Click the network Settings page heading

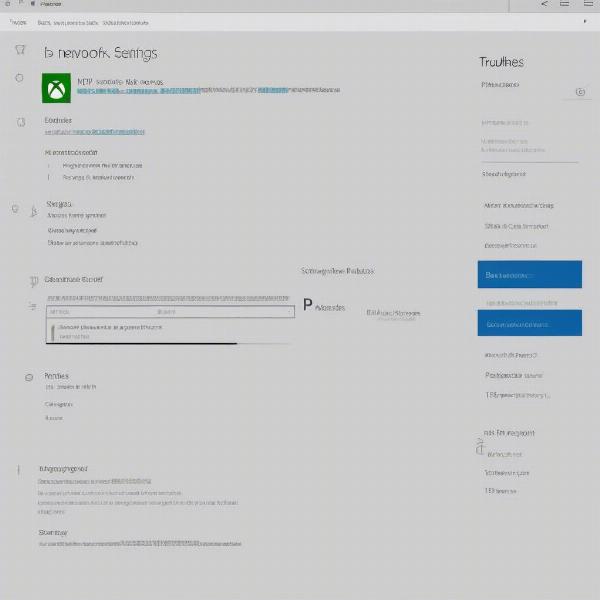(101, 53)
